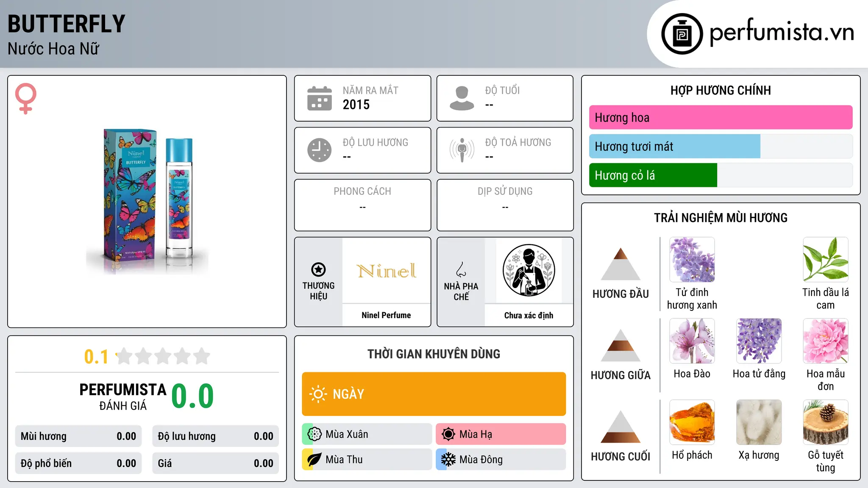Click the person icon beside Độ tuổi

[x=462, y=98]
